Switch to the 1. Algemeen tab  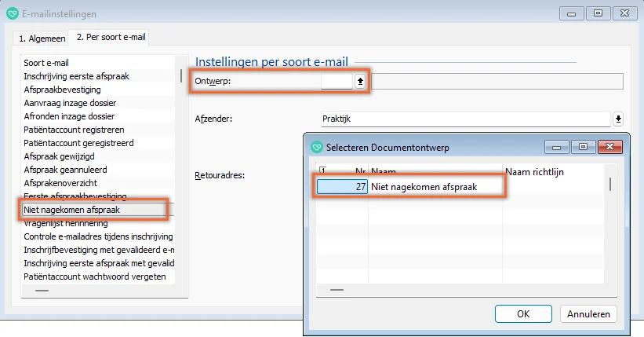click(42, 38)
